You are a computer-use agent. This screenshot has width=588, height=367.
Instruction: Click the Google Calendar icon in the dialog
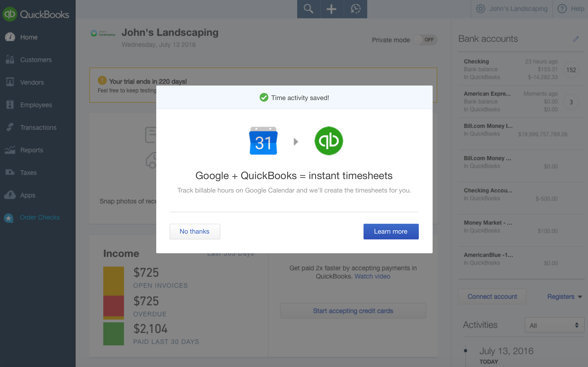263,141
